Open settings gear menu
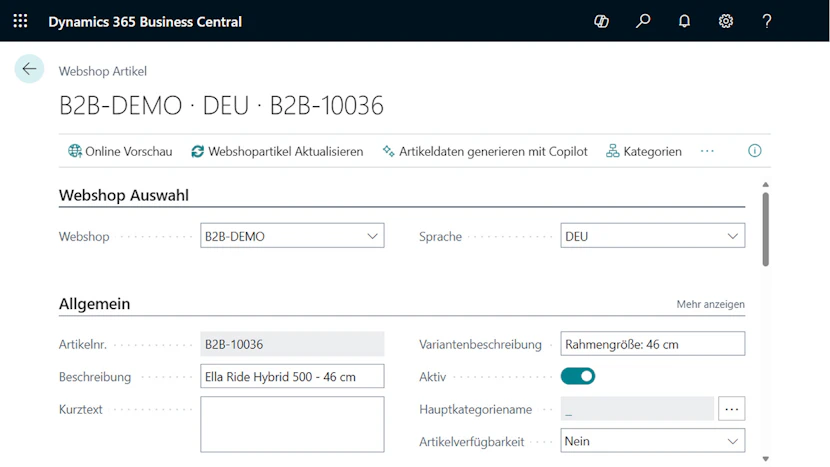830x467 pixels. click(726, 21)
